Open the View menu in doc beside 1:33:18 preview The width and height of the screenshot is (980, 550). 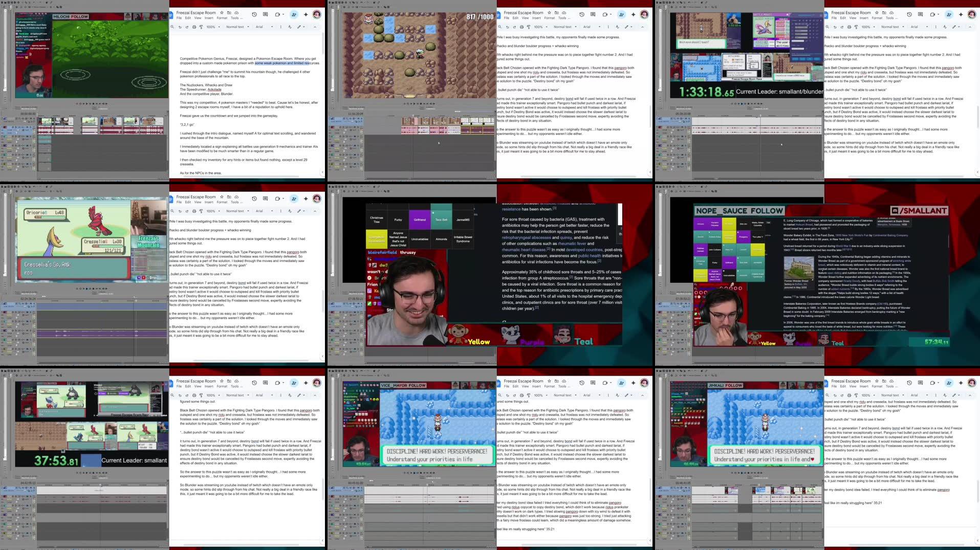coord(853,18)
